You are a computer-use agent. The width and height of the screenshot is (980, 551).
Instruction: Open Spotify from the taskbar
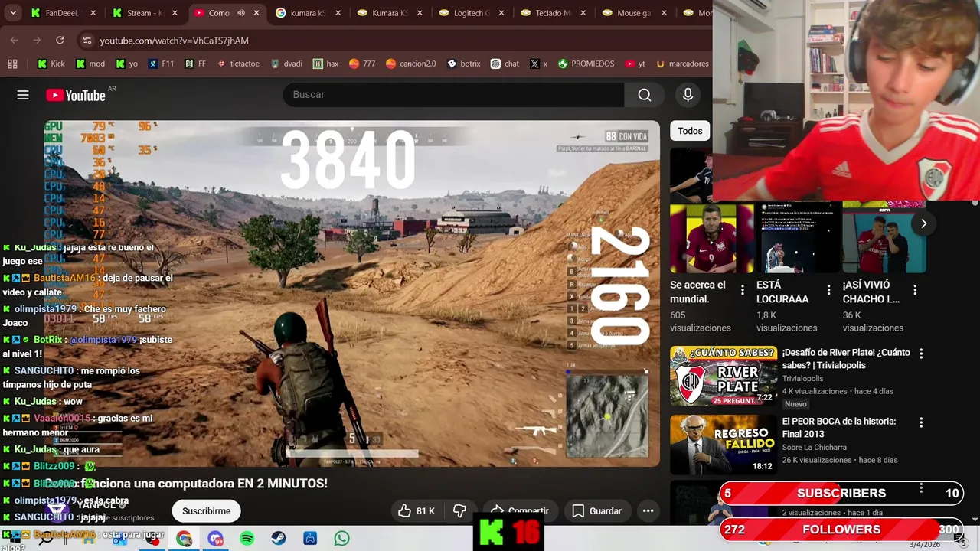(x=247, y=539)
